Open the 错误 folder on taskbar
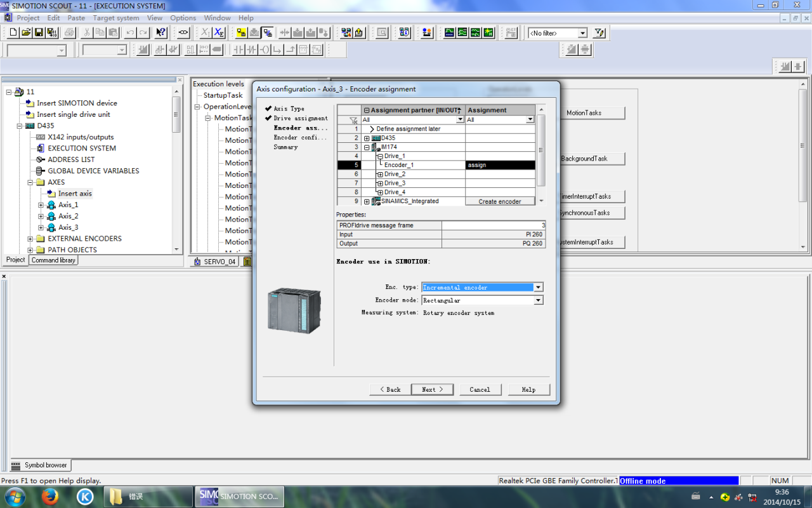This screenshot has height=508, width=812. 148,496
